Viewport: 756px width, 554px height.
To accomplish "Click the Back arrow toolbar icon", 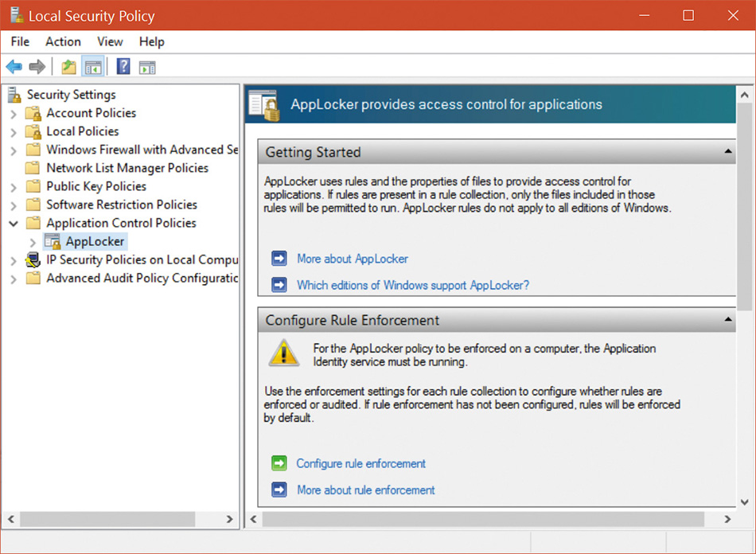I will click(14, 67).
